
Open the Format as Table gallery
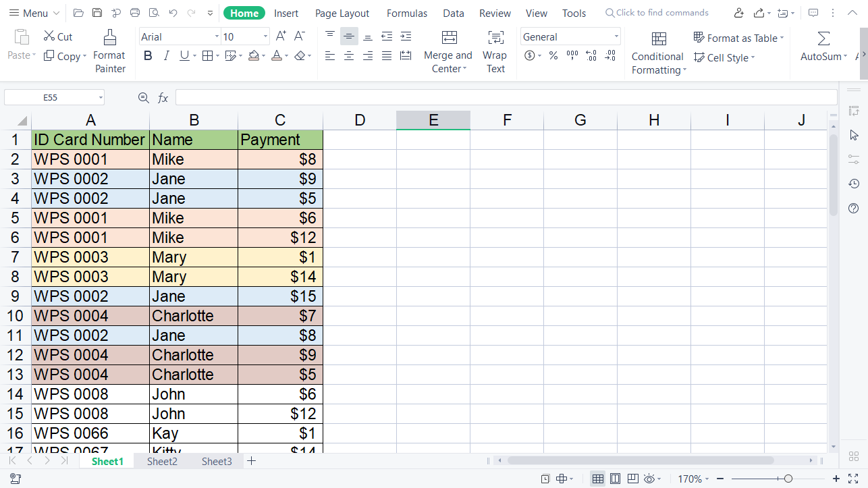click(x=738, y=38)
